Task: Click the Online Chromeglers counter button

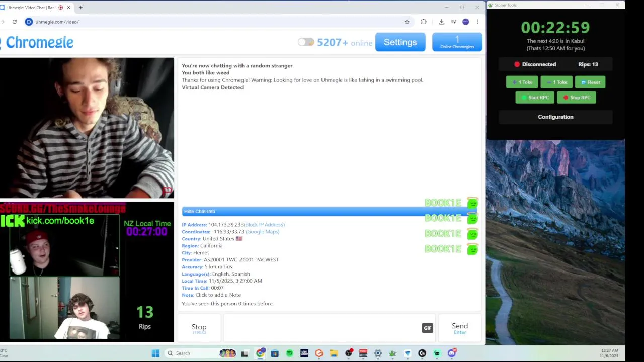Action: coord(457,42)
